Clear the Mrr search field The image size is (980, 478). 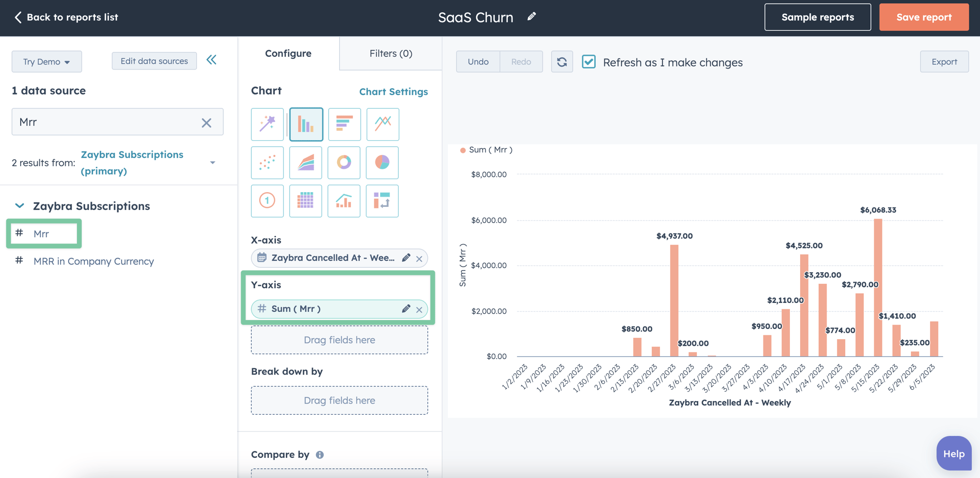[206, 122]
